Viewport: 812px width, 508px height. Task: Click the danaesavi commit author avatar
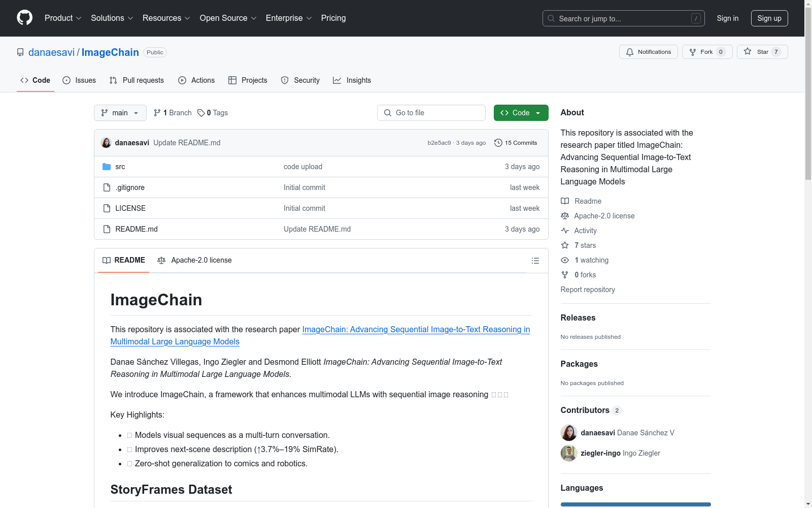click(106, 143)
